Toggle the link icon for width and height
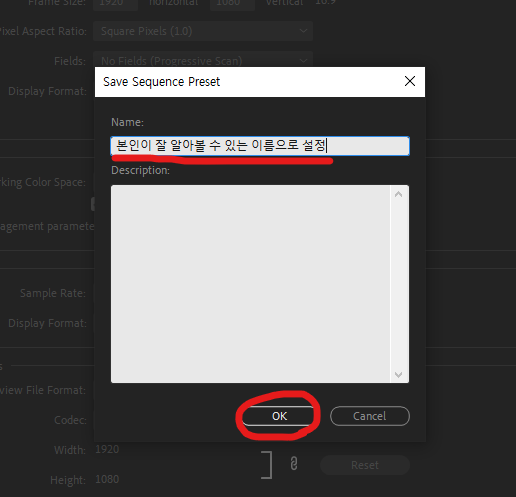The image size is (516, 497). click(x=294, y=464)
